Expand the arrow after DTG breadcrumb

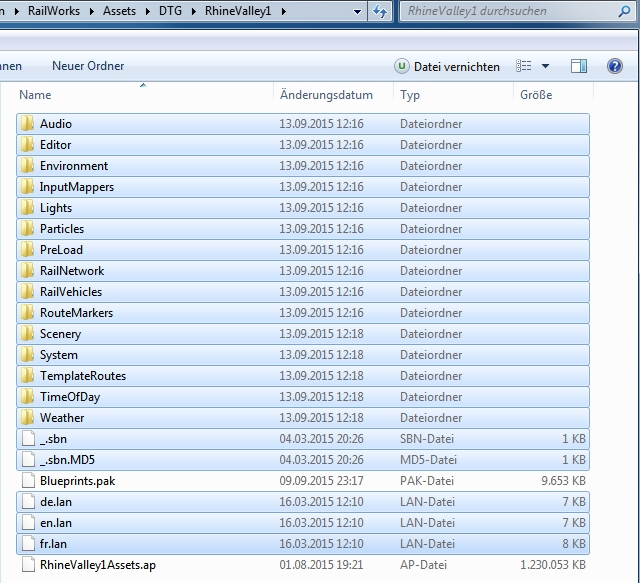pos(194,11)
